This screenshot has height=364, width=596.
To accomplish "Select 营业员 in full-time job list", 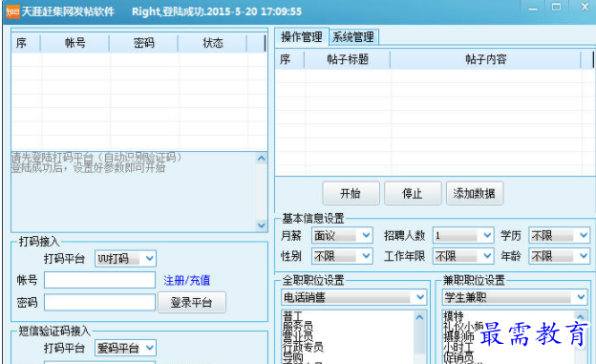I will coord(298,336).
